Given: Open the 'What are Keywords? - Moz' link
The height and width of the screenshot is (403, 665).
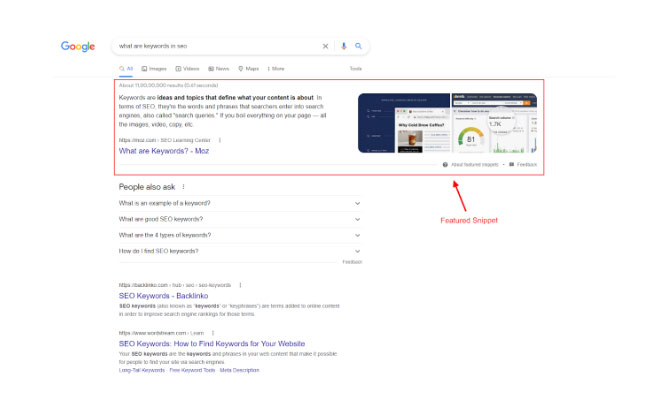Looking at the screenshot, I should tap(164, 151).
